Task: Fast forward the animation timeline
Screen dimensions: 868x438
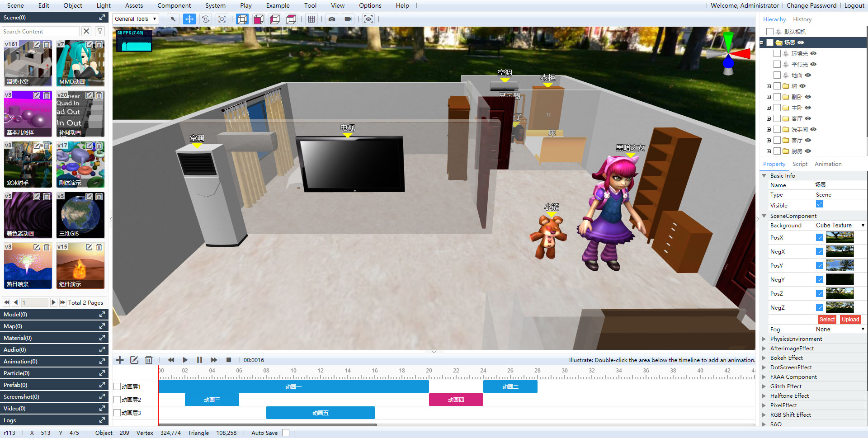Action: [214, 360]
